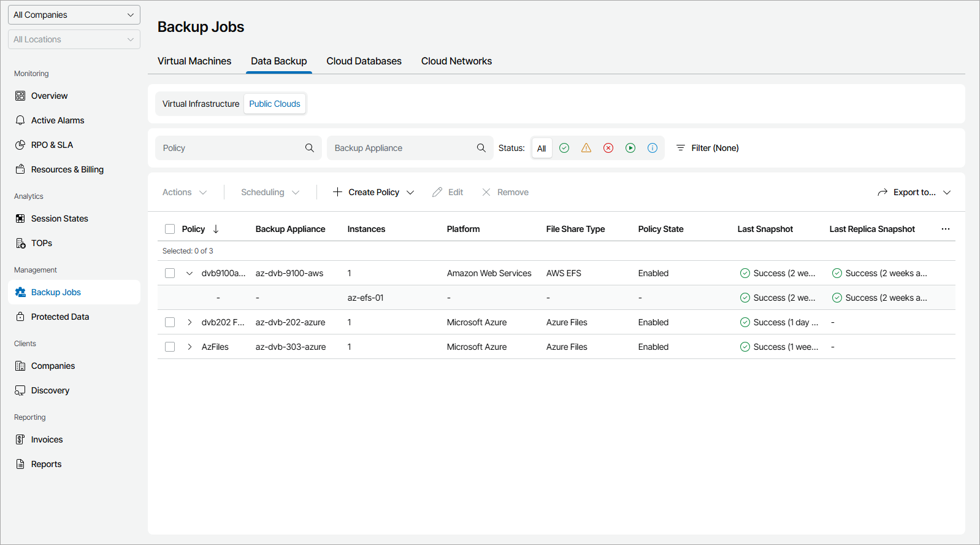This screenshot has height=545, width=980.
Task: Click the Protected Data icon
Action: (20, 317)
